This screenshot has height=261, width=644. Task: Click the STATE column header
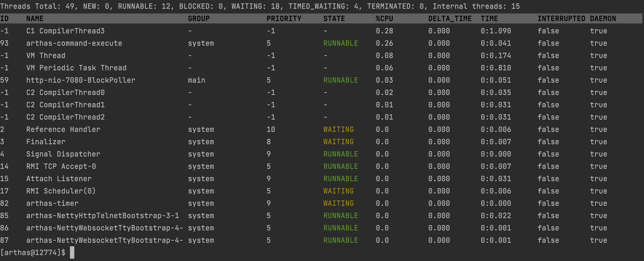(334, 18)
